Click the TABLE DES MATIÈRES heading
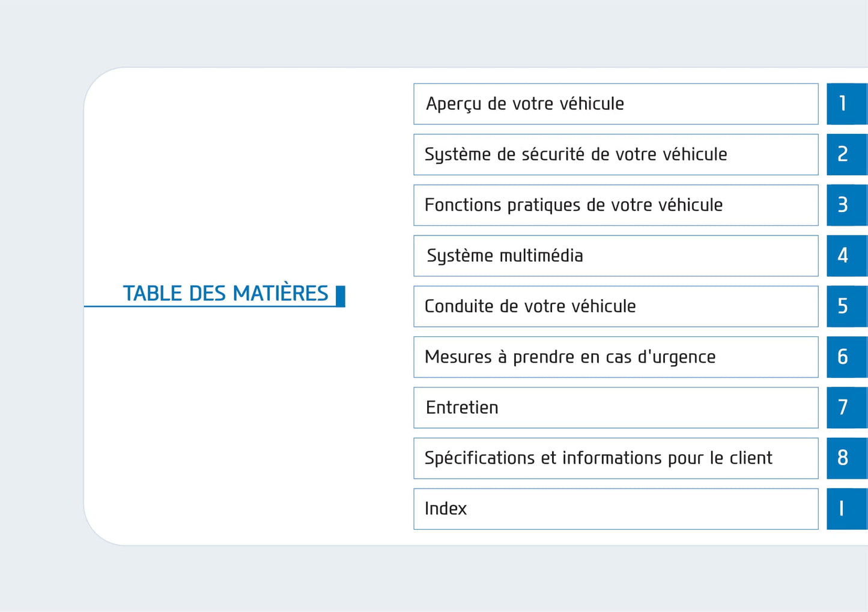The width and height of the screenshot is (868, 612). [225, 294]
